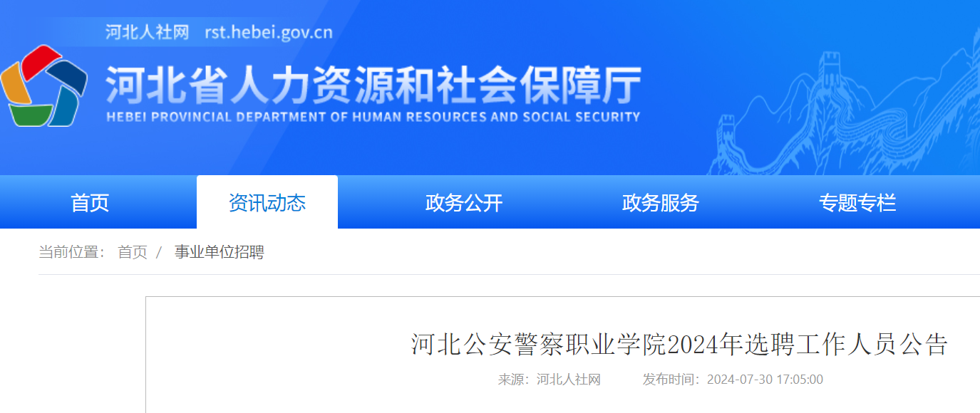Click the English department name subtitle
The width and height of the screenshot is (980, 413).
pyautogui.click(x=373, y=117)
